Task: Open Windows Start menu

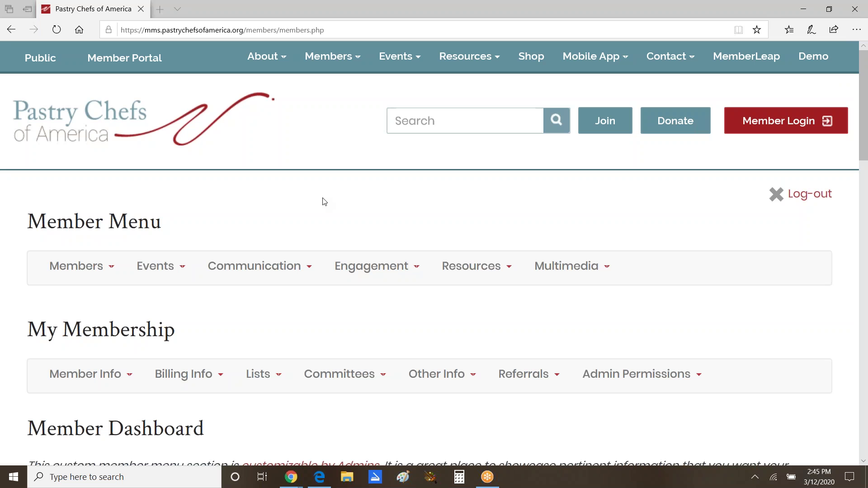Action: click(x=13, y=477)
